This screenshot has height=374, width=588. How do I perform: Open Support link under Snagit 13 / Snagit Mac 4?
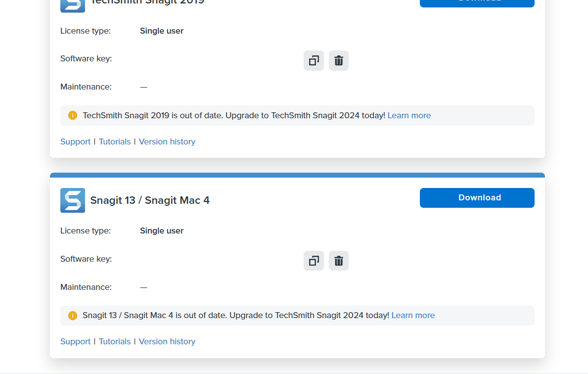pyautogui.click(x=75, y=342)
